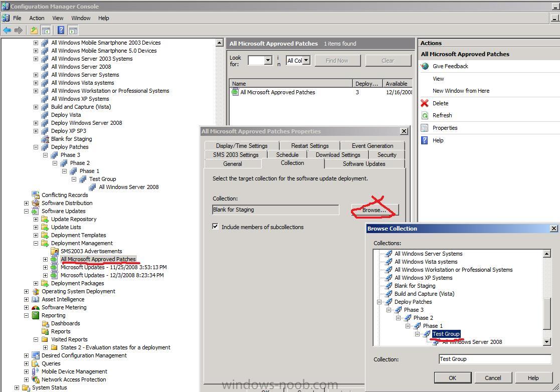Open the Look for dropdown
560x392 pixels.
click(x=268, y=61)
